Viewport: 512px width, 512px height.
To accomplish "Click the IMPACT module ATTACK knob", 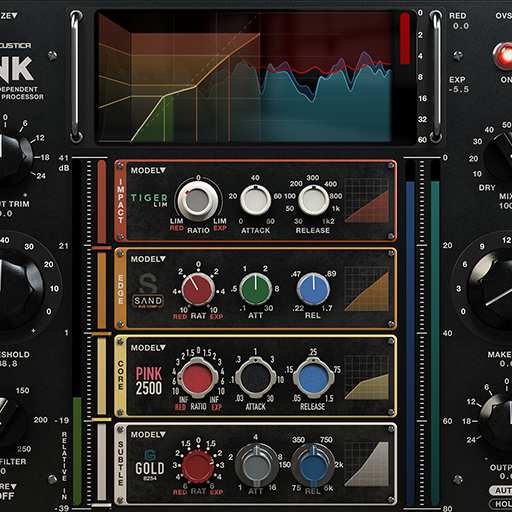I will 256,200.
